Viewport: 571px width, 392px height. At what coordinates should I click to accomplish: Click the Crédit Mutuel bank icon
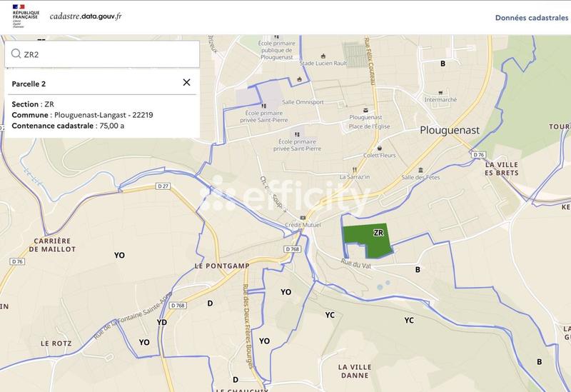[x=303, y=218]
